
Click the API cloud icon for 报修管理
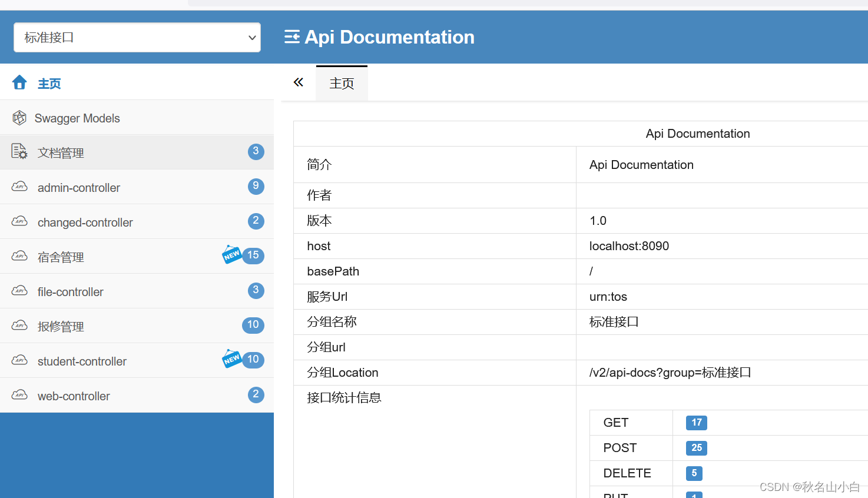19,326
